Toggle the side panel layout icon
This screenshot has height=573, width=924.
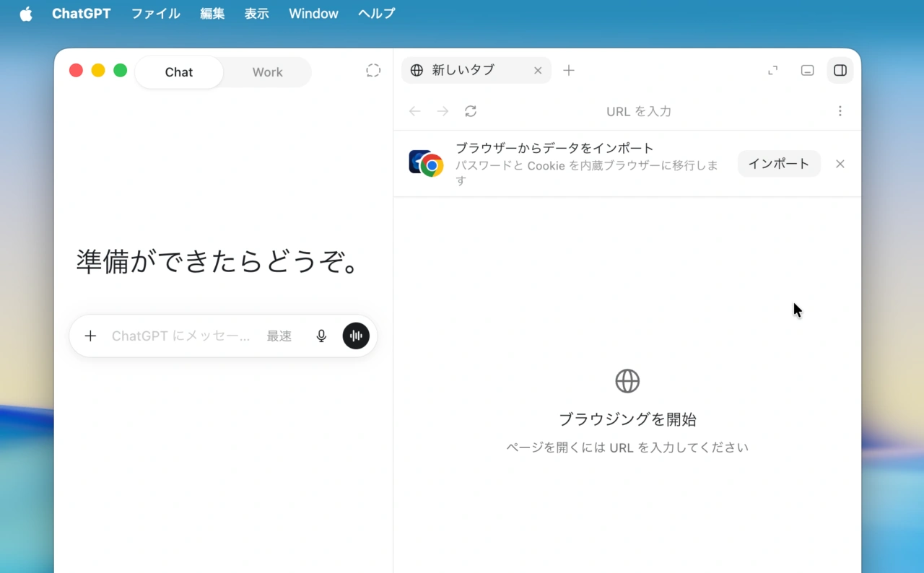coord(840,71)
